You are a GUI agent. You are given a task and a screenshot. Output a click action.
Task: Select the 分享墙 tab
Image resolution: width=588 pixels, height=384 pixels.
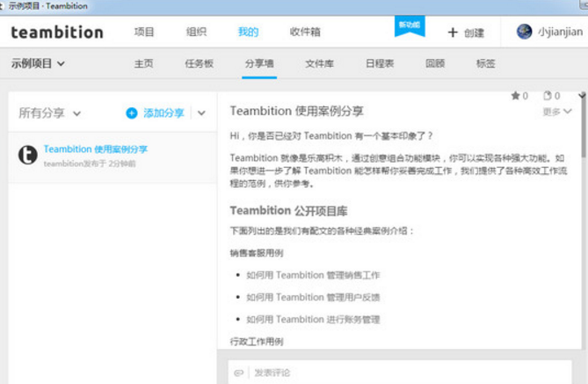259,63
